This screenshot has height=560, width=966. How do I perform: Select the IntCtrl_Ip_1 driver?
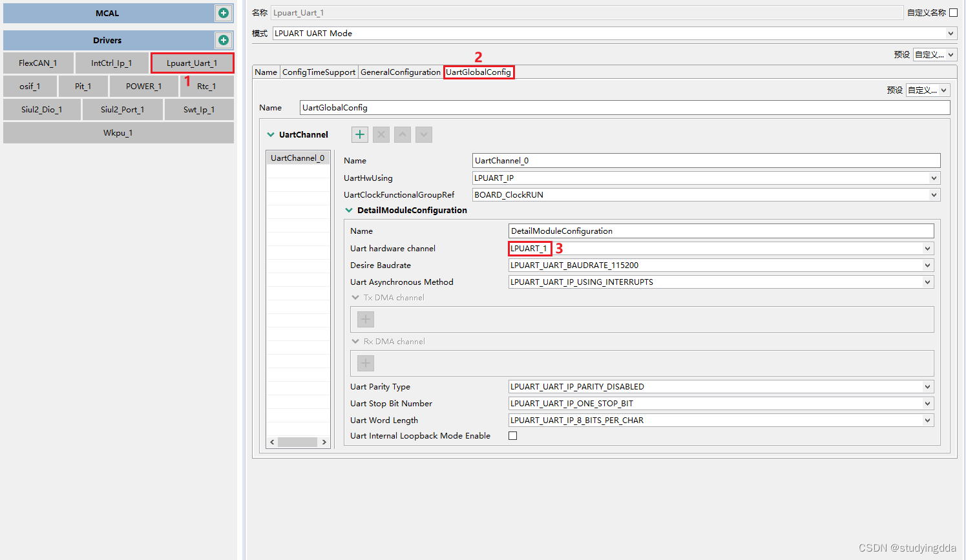coord(111,63)
